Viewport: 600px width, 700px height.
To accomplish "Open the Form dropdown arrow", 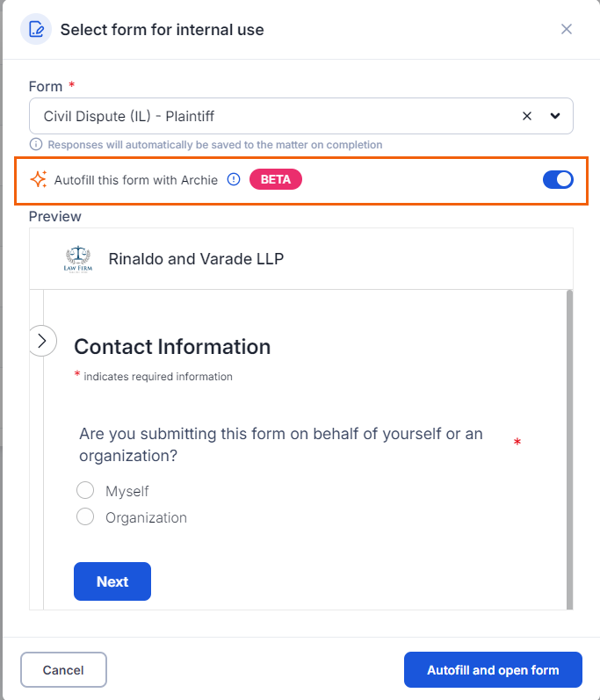I will coord(555,116).
